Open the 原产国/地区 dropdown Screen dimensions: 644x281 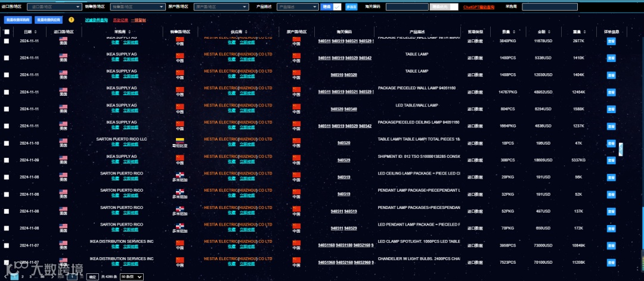221,7
